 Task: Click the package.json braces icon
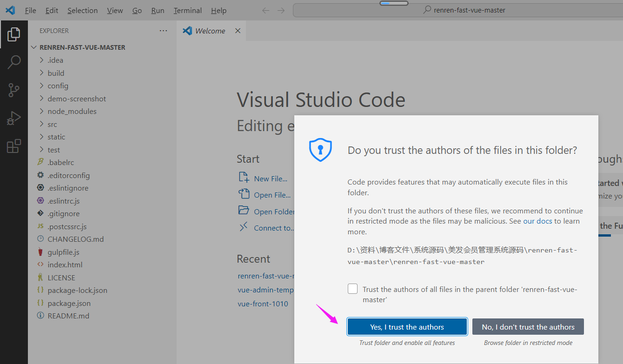point(40,303)
